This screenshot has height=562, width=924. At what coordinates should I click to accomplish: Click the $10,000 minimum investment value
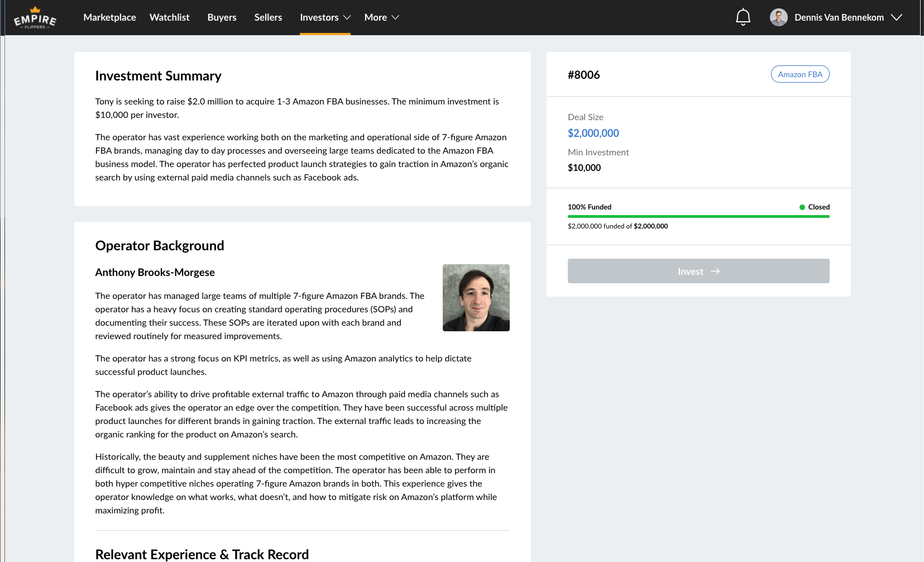584,168
